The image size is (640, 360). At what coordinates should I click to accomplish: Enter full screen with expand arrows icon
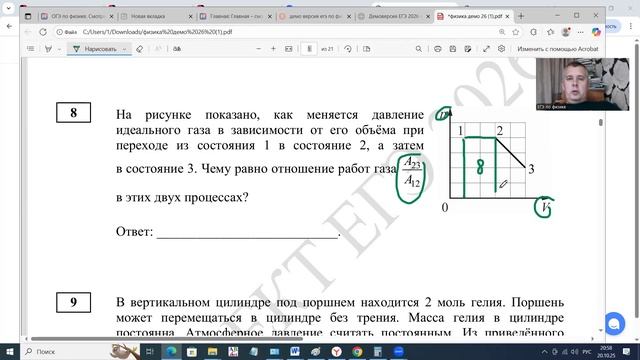(486, 49)
